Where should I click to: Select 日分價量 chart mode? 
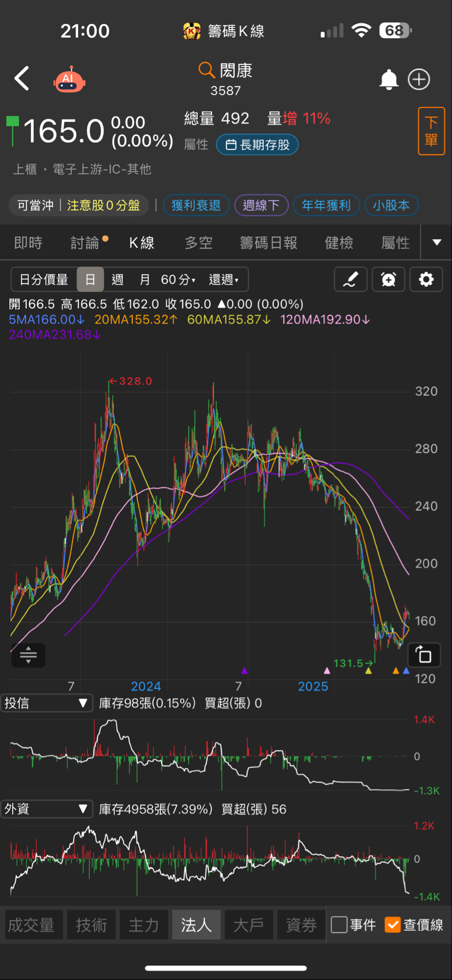44,279
